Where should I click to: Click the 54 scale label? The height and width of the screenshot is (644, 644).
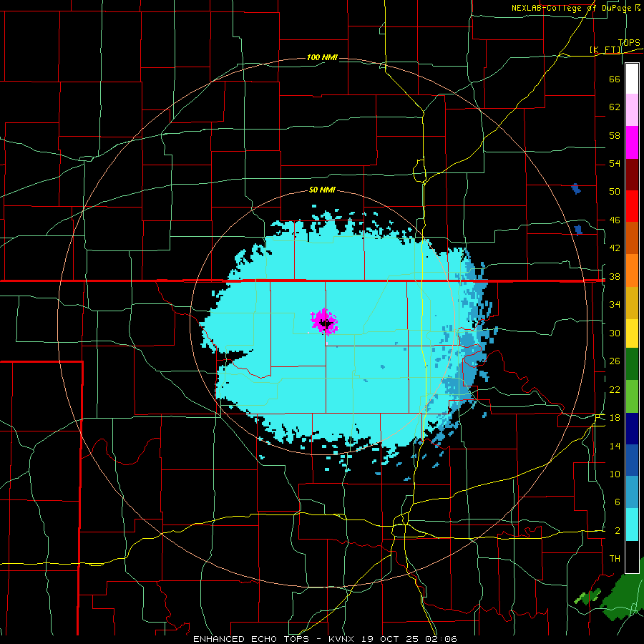point(615,163)
